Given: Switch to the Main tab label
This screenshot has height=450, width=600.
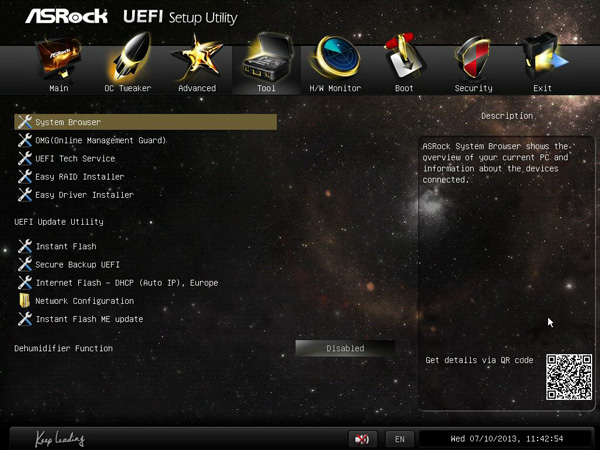Looking at the screenshot, I should click(59, 88).
